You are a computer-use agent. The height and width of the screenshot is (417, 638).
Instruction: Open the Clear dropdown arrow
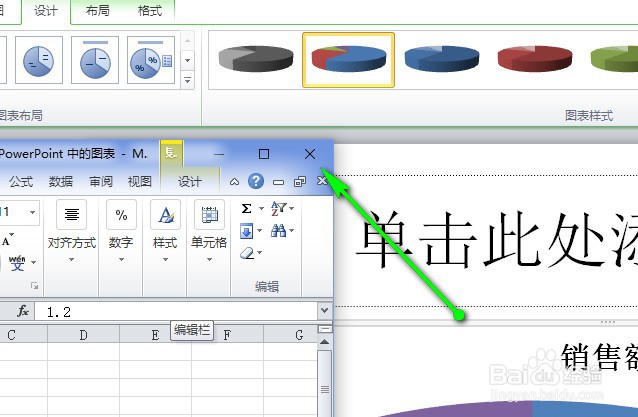click(x=259, y=253)
